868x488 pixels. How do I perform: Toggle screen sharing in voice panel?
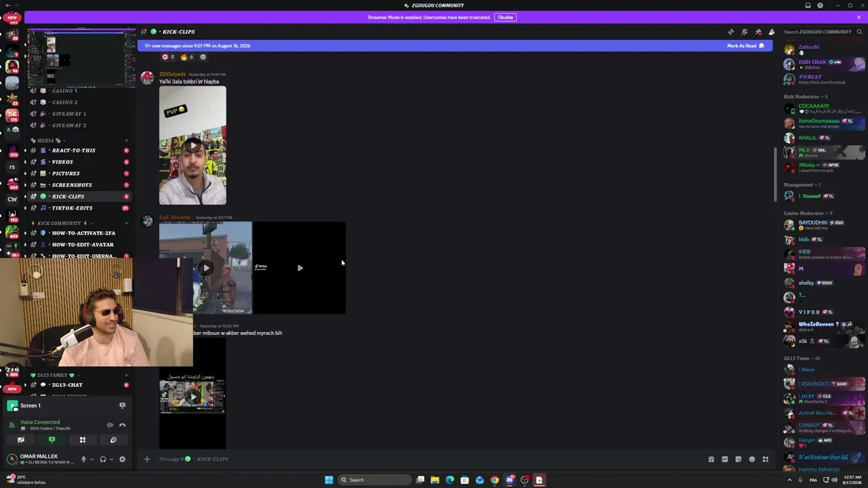52,440
